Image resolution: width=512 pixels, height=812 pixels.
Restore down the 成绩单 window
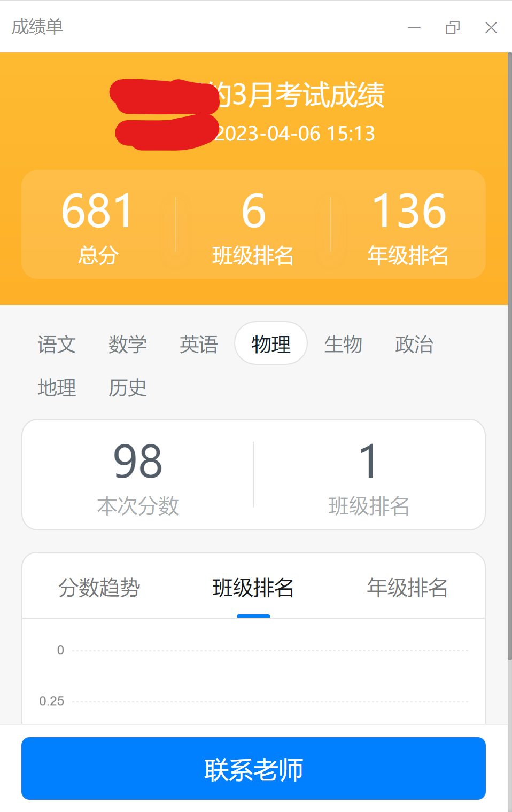(x=453, y=27)
